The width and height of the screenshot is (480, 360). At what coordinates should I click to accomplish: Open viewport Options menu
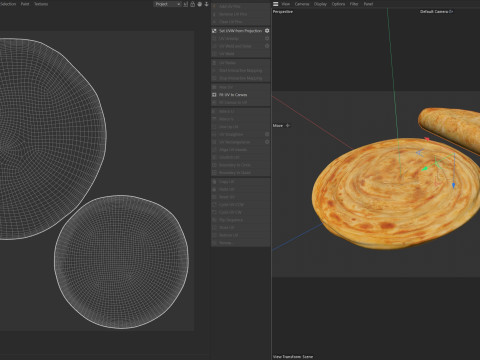(338, 4)
